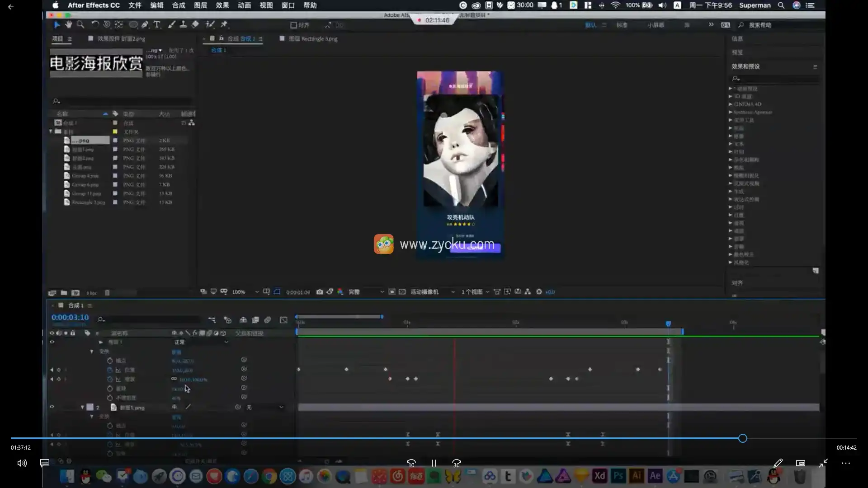Toggle visibility of layer 封面1.png
The height and width of the screenshot is (488, 868).
(x=52, y=407)
